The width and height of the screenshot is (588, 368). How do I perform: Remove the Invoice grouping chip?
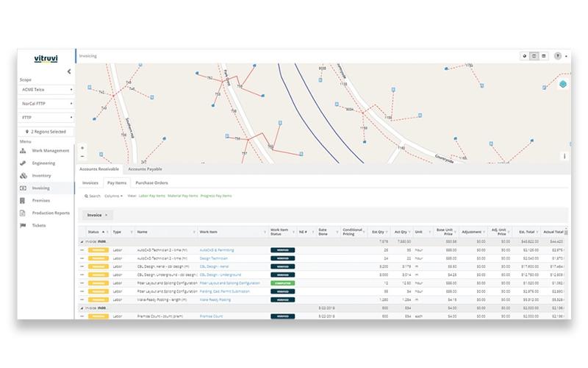pos(106,215)
